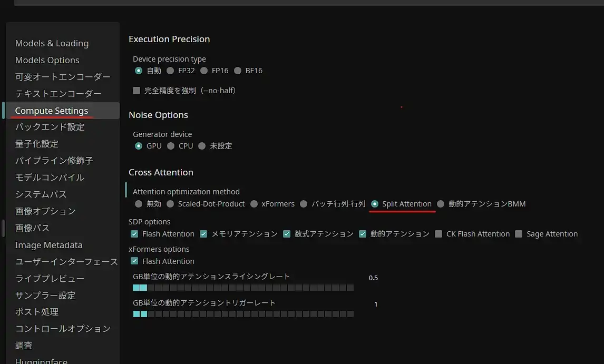Check the CK Flash Attention option
Screen dimensions: 604x364
click(x=439, y=234)
